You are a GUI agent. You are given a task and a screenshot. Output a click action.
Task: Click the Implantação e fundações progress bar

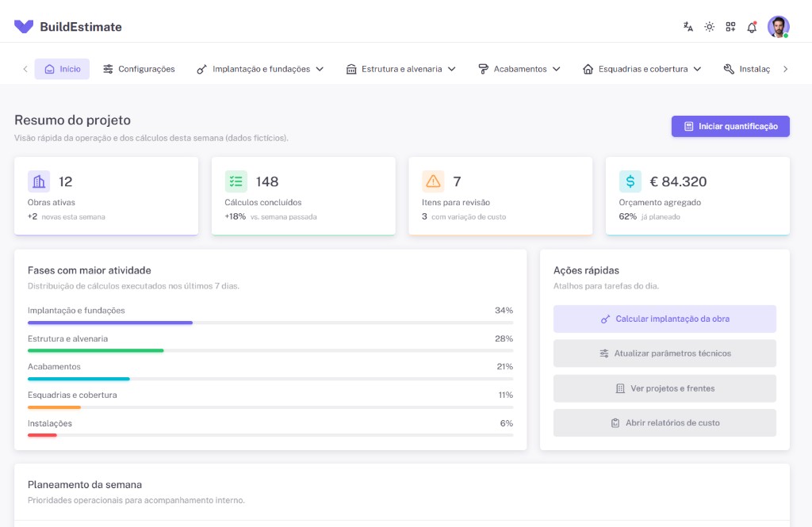pos(270,323)
